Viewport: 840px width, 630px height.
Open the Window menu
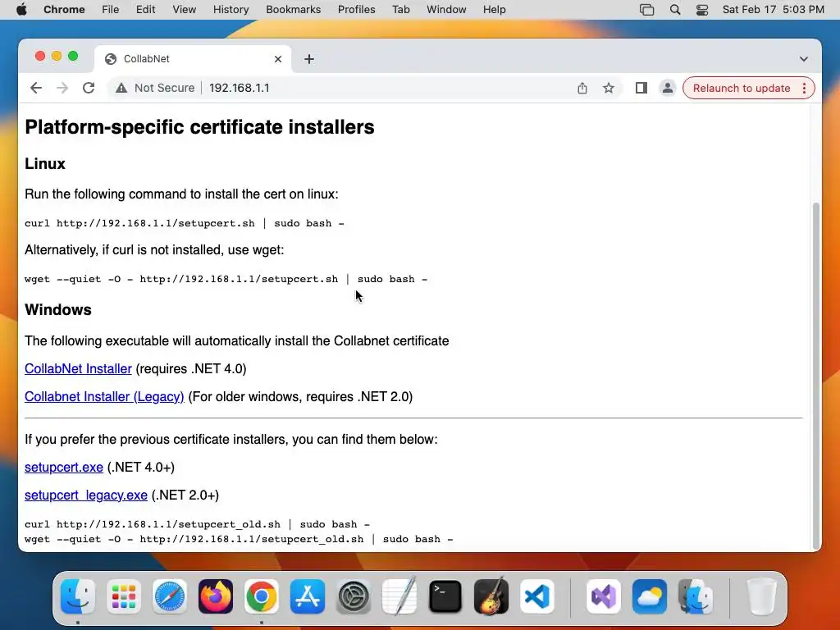[446, 10]
